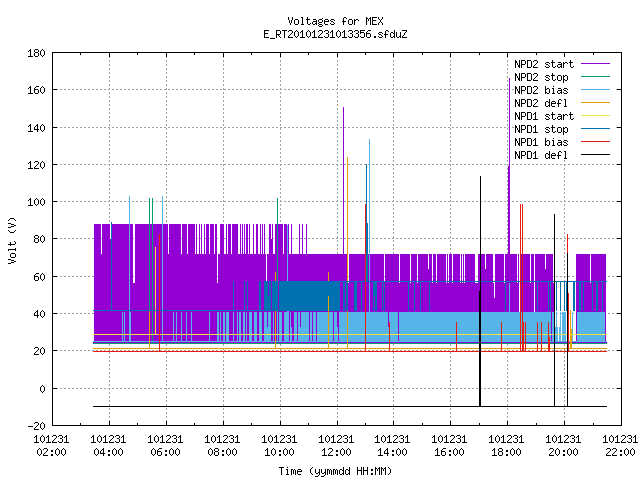This screenshot has height=480, width=640.
Task: Click the green NPD2 stop legend line
Action: 595,77
